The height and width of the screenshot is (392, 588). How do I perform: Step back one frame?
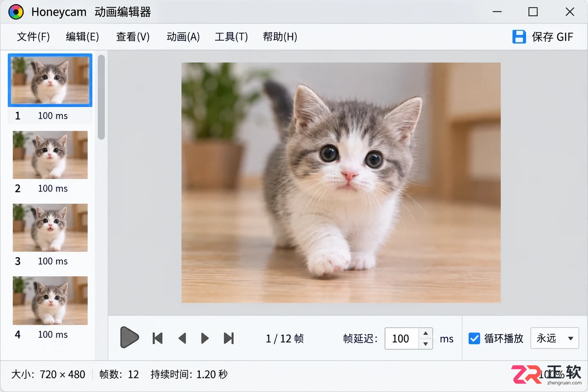click(182, 338)
